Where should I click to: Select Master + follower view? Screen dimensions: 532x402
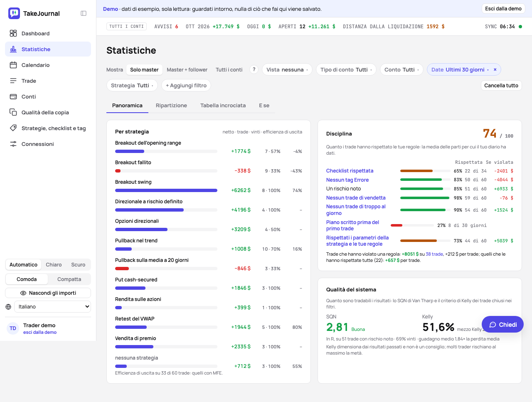[187, 70]
